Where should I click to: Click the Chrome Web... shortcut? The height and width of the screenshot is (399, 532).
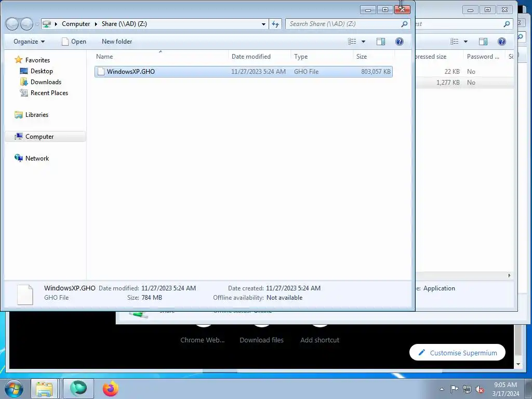203,340
